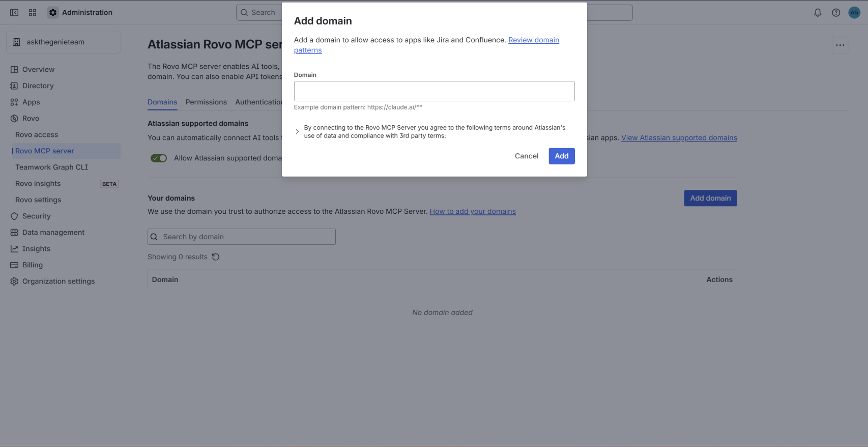
Task: Click the 'Showing 0 results' text
Action: point(178,257)
